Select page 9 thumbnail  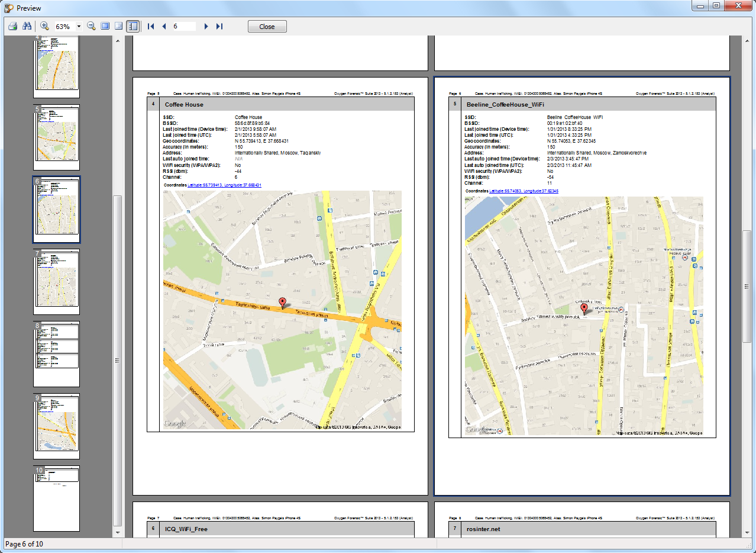[56, 426]
